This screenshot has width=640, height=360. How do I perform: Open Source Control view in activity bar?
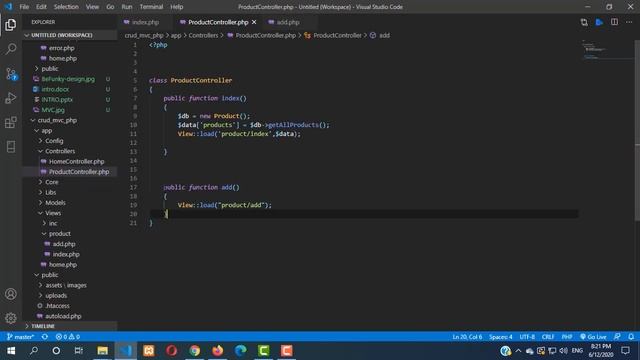11,74
